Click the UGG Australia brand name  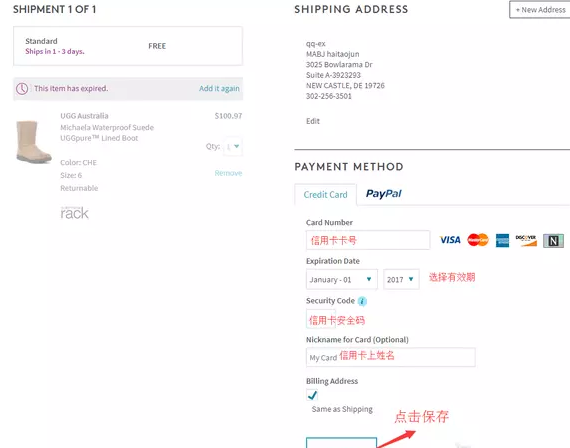click(84, 116)
